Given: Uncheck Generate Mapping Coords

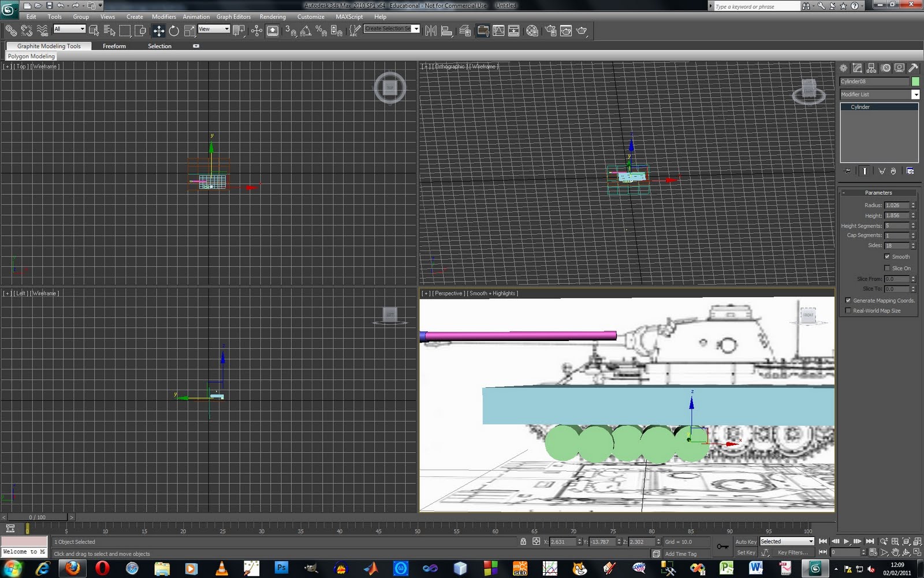Looking at the screenshot, I should click(x=848, y=300).
